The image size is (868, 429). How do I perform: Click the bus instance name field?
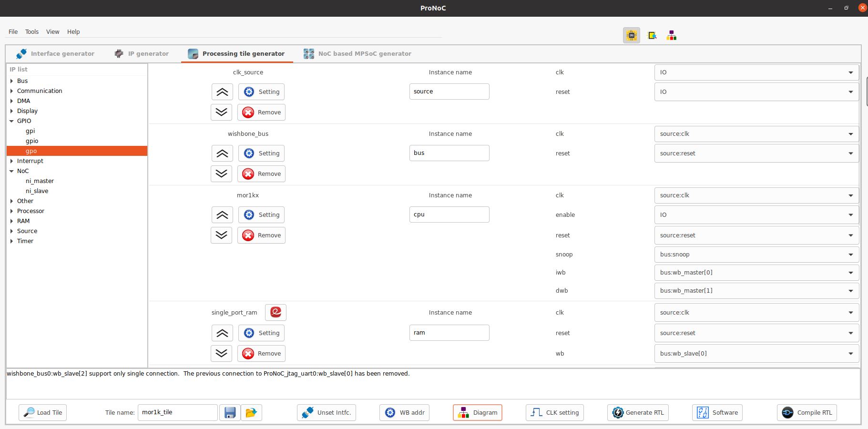pyautogui.click(x=449, y=153)
